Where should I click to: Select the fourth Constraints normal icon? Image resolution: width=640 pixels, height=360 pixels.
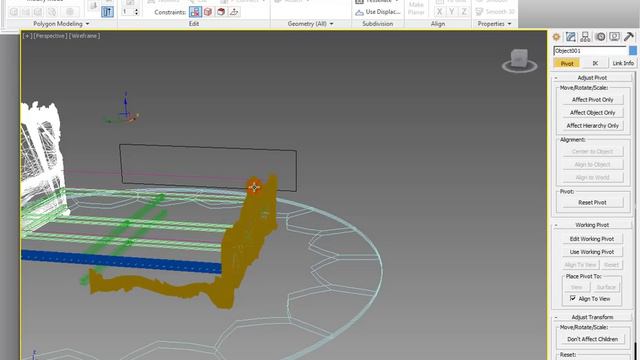pos(234,12)
